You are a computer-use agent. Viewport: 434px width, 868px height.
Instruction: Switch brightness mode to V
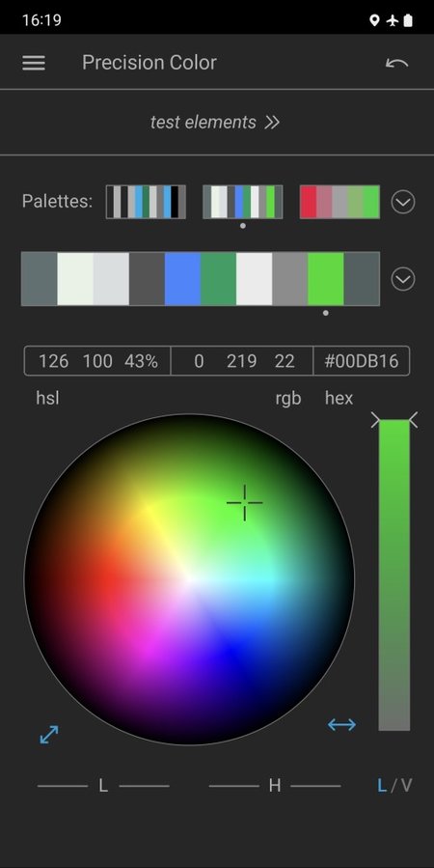(406, 785)
